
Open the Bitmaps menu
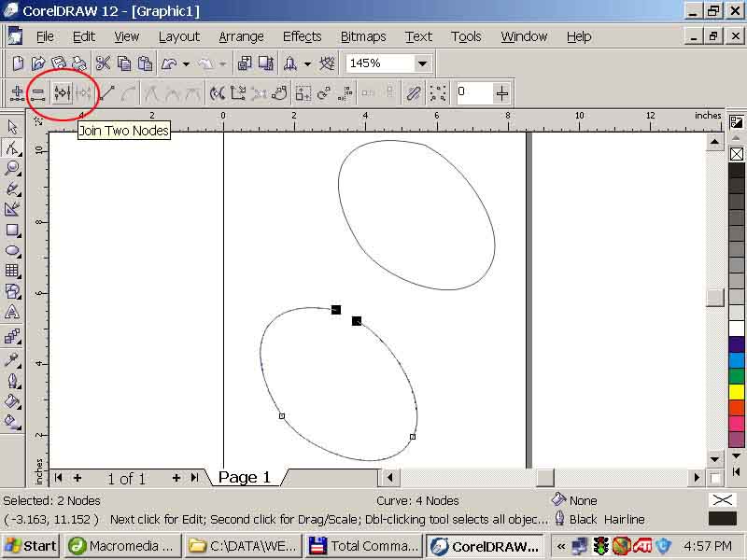[x=363, y=36]
